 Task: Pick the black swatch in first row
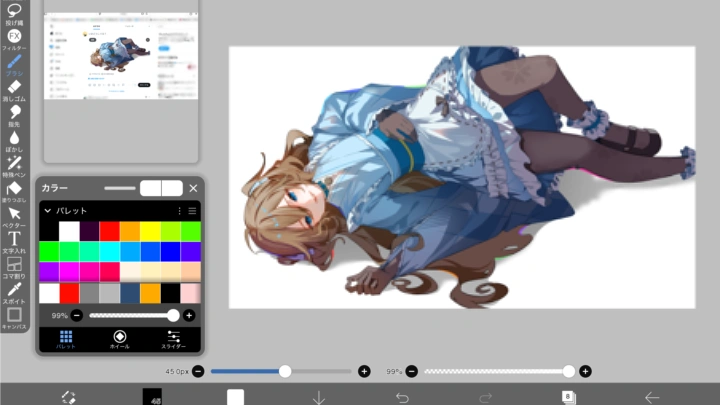point(49,231)
